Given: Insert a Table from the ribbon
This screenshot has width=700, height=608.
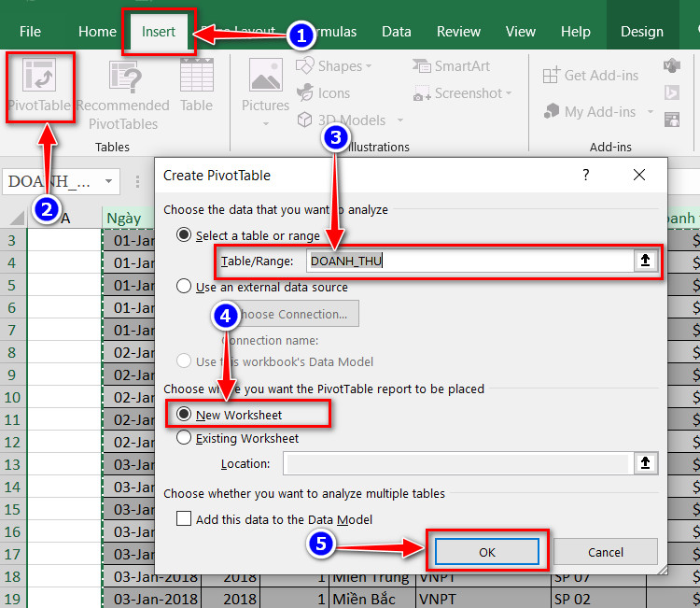Looking at the screenshot, I should pyautogui.click(x=196, y=85).
